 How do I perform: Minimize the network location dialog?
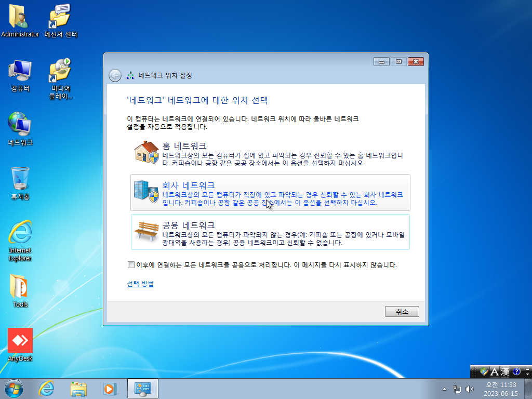pyautogui.click(x=381, y=62)
